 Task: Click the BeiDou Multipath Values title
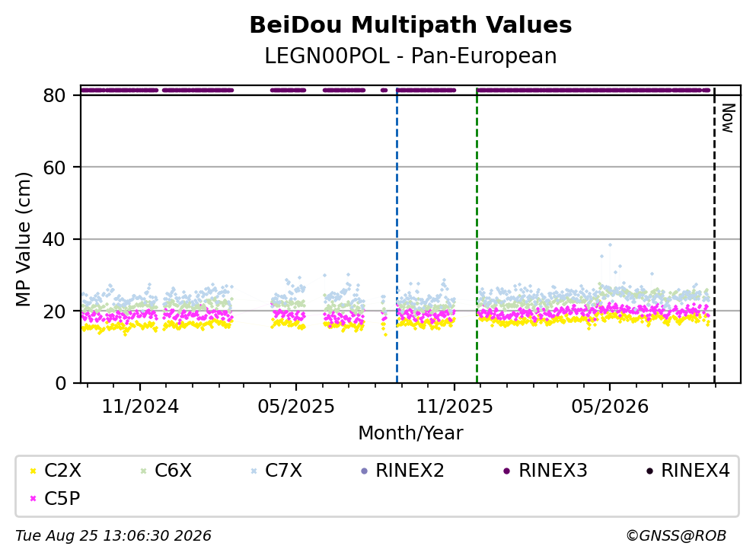click(x=410, y=25)
